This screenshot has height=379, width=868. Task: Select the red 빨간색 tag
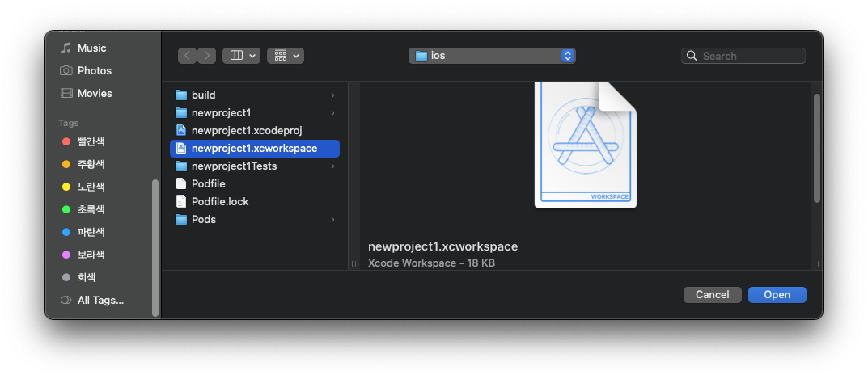tap(83, 141)
